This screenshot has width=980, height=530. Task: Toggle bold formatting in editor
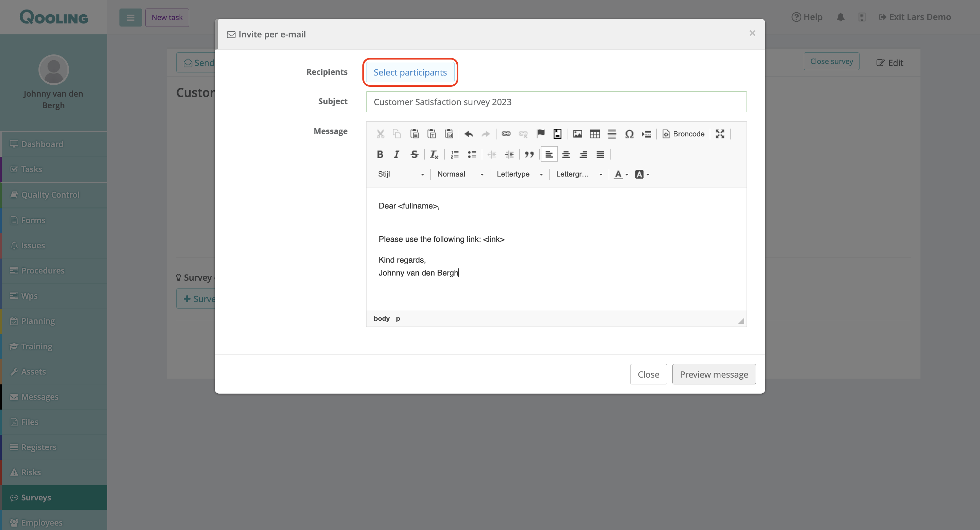click(x=380, y=154)
